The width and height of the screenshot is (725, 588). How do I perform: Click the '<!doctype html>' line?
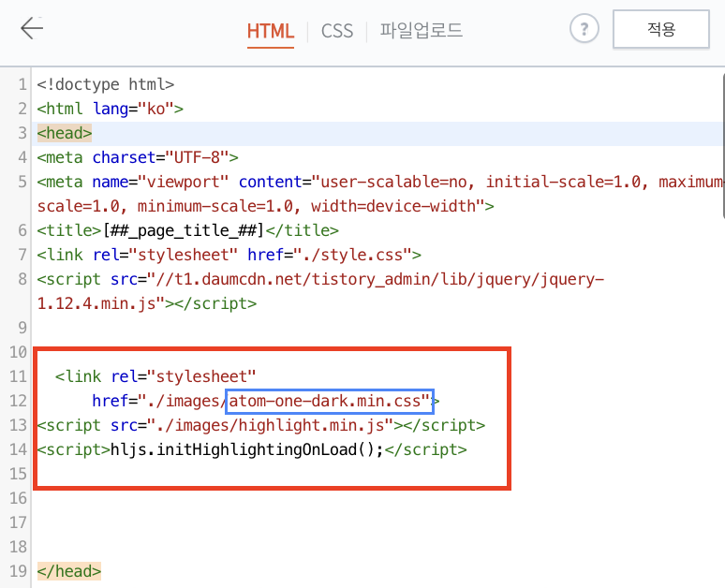click(106, 84)
